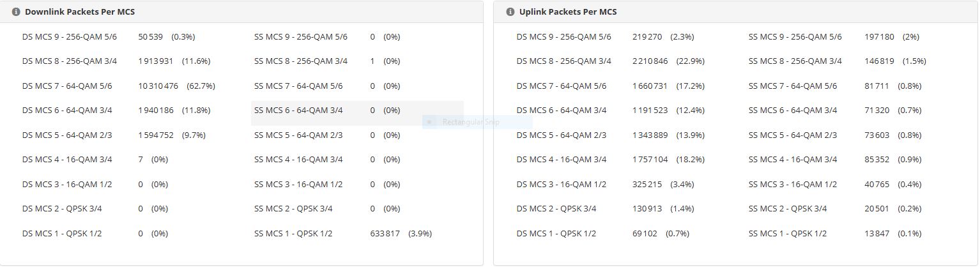The image size is (980, 267).
Task: Click uplink DS MCS 4 - 16-QAM 3/4 label
Action: click(561, 160)
